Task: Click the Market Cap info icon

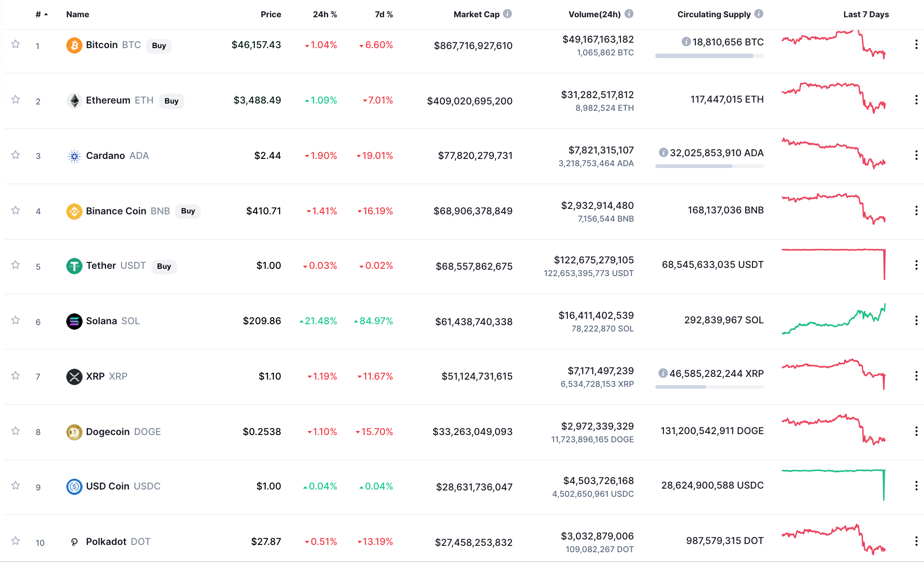Action: point(507,14)
